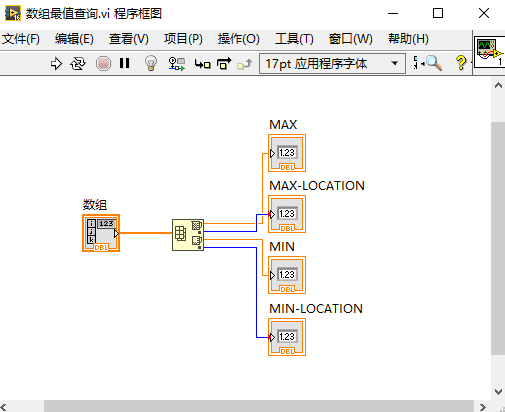Open the search magnifier tool

(x=434, y=63)
